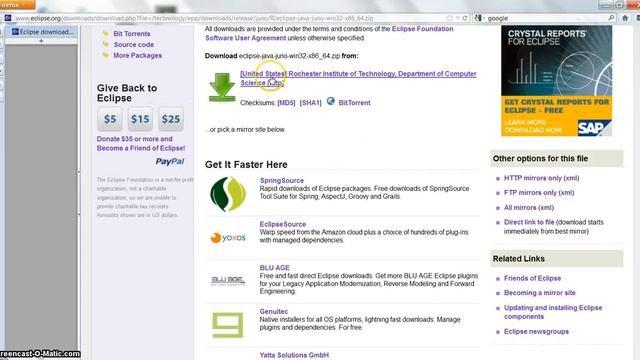Click the Google search engine icon
This screenshot has width=640, height=360.
click(478, 18)
